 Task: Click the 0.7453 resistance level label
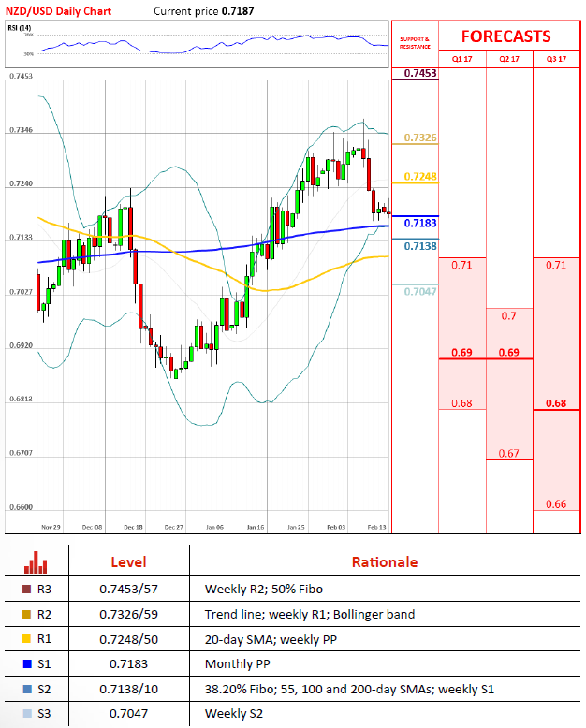(420, 73)
